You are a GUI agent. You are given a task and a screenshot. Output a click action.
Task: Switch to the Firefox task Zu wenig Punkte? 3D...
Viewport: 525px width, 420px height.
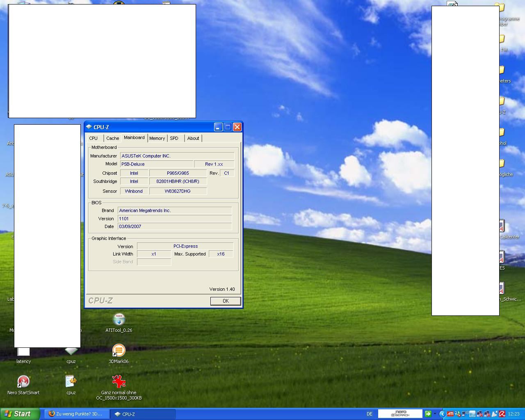point(77,414)
